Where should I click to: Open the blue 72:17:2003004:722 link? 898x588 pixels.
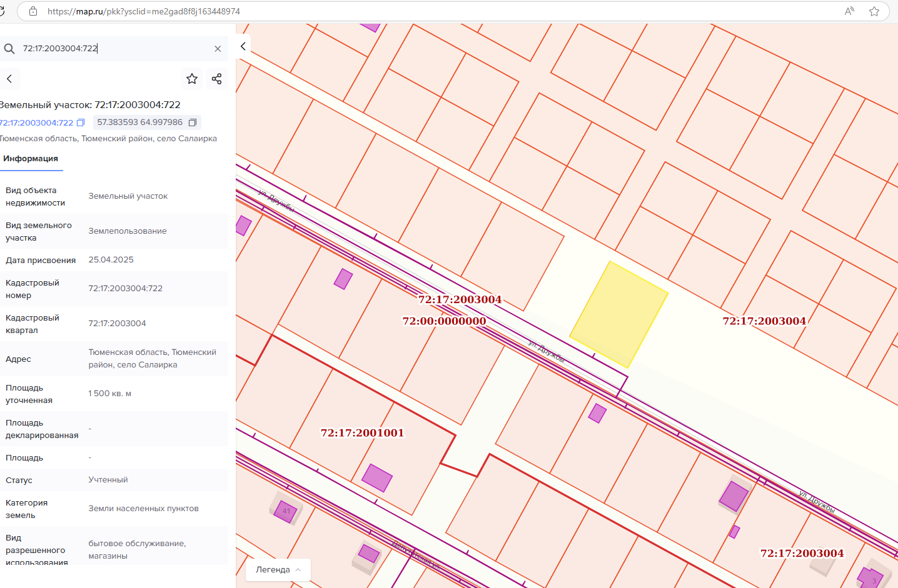click(36, 122)
